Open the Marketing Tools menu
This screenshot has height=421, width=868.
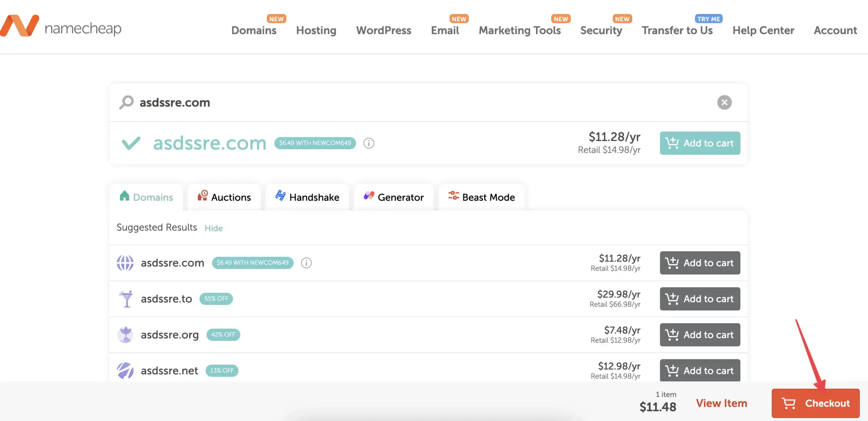coord(520,30)
